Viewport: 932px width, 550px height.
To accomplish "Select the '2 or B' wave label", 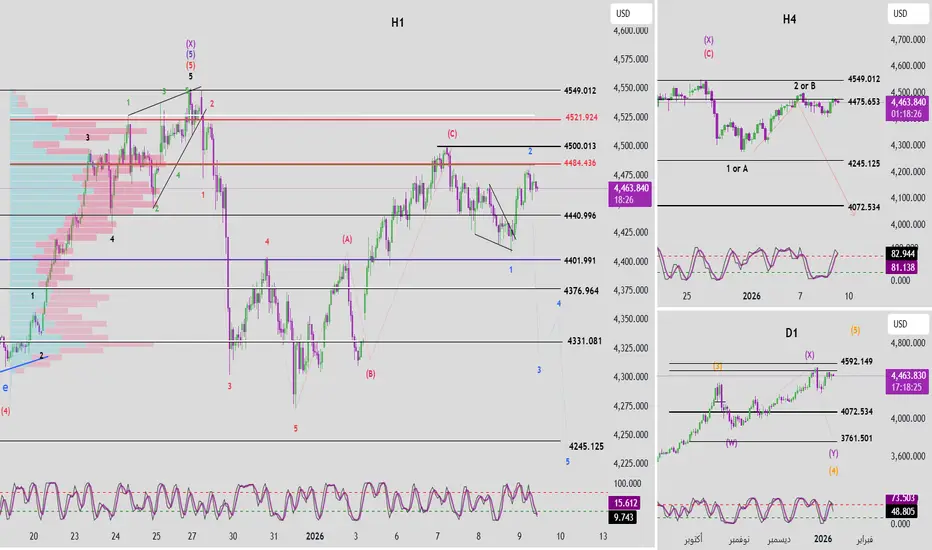I will (805, 86).
